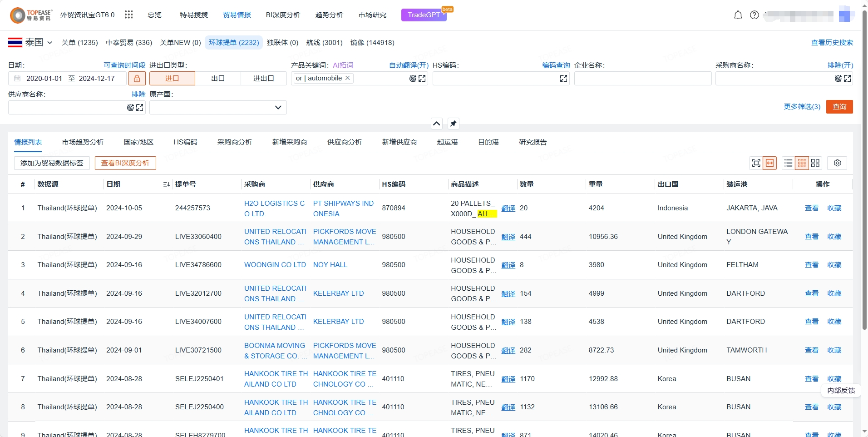Open HANKOOK TIRE THAILAND CO LTD buyer link in row 7

click(276, 379)
